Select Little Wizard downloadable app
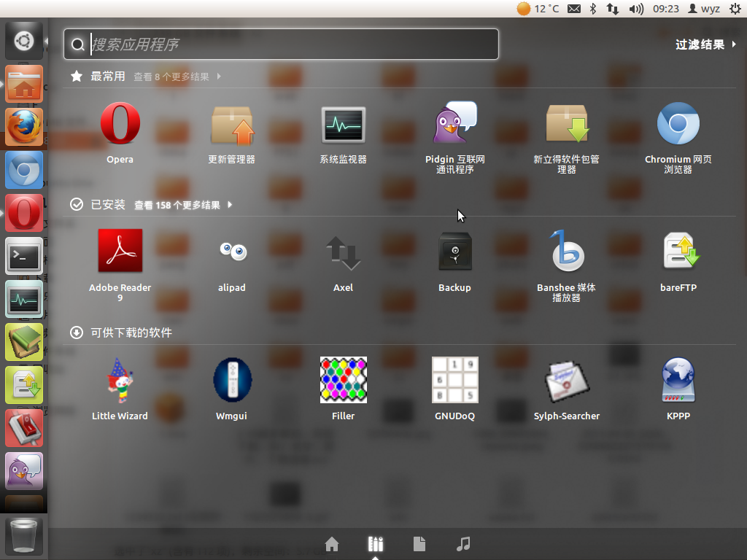This screenshot has height=560, width=747. pos(120,389)
